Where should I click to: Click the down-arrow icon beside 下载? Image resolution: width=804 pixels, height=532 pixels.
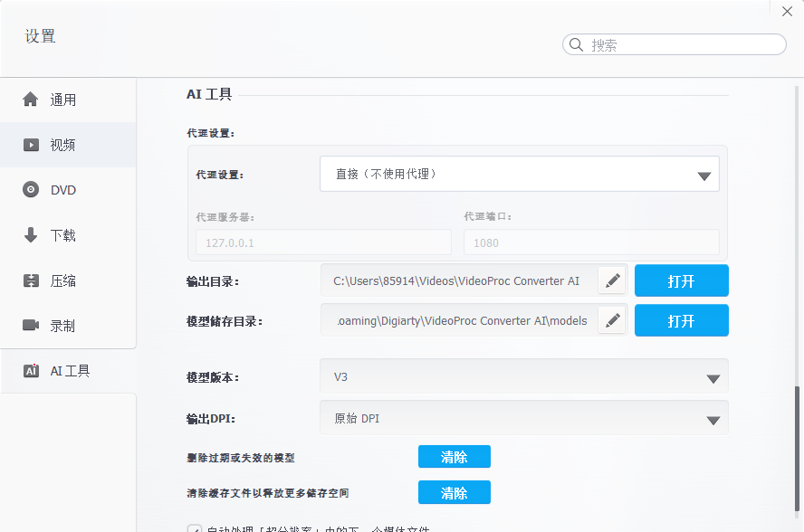coord(31,234)
